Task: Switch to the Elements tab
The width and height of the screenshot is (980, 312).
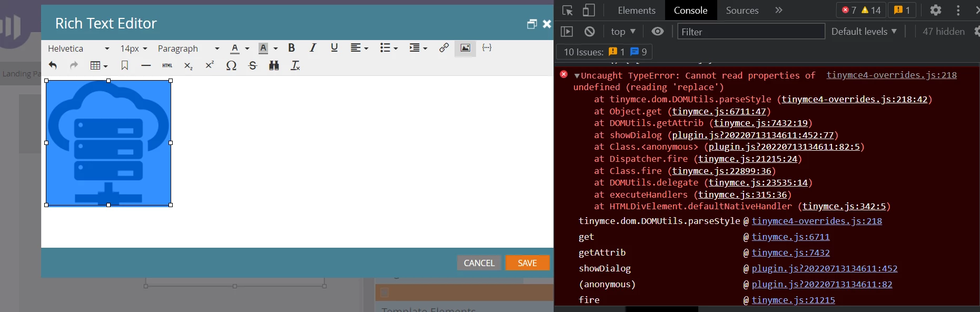Action: 637,10
